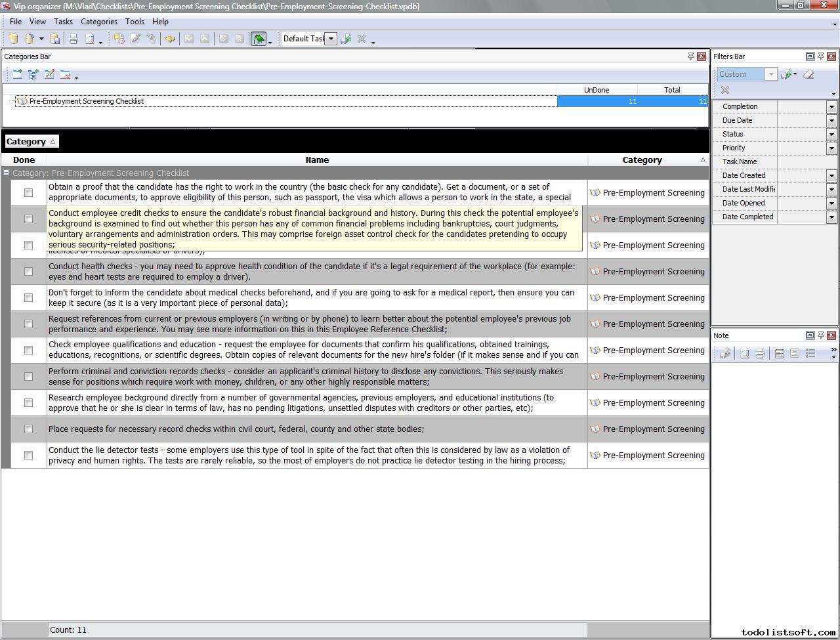This screenshot has height=640, width=840.
Task: Click the Delete Category icon in Categories Bar
Action: point(65,75)
